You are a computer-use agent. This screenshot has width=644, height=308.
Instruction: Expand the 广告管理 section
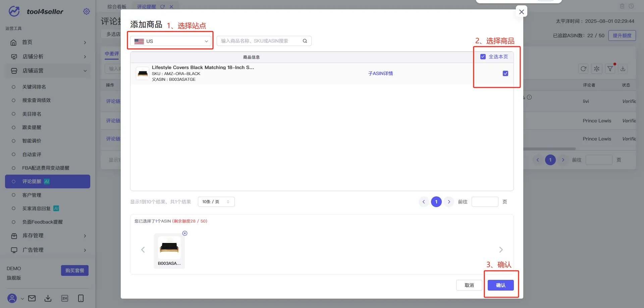[x=48, y=250]
